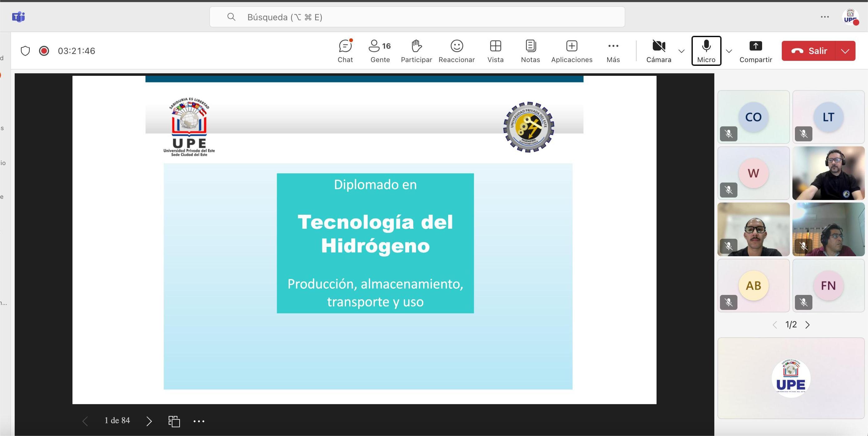Open the top-right settings ellipsis menu
The width and height of the screenshot is (868, 436).
pos(825,17)
